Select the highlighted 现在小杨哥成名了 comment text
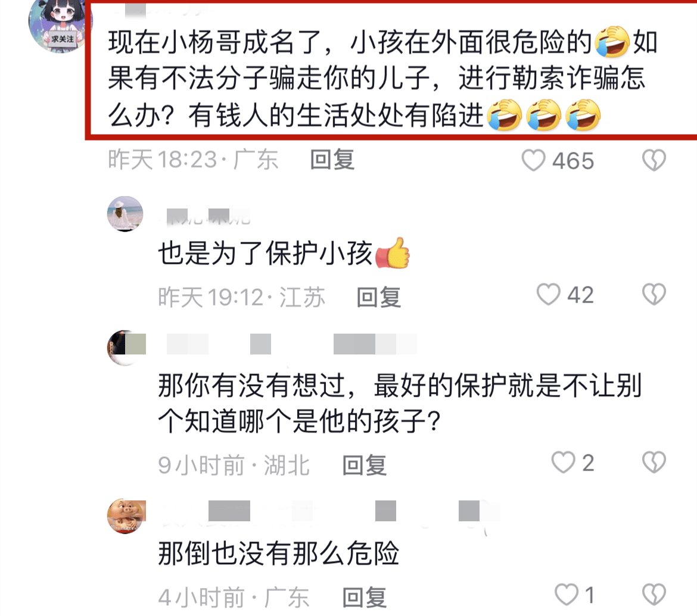This screenshot has width=697, height=616. (x=382, y=79)
